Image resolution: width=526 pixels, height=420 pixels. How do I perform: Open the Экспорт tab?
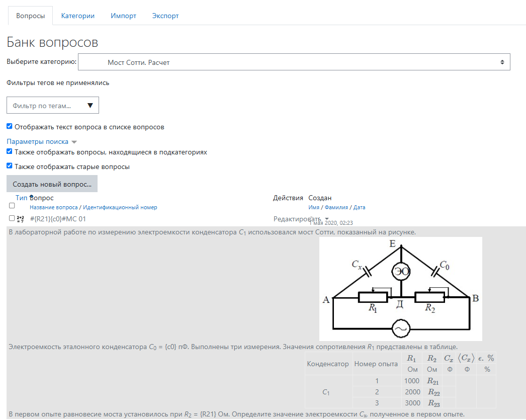pos(165,16)
